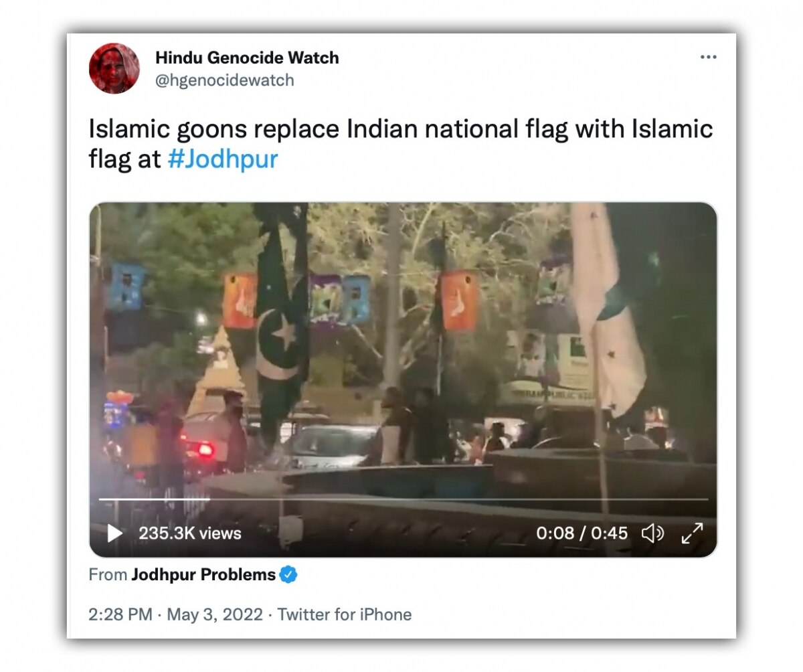The image size is (803, 672).
Task: Open the Twitter for iPhone source link
Action: [x=345, y=614]
